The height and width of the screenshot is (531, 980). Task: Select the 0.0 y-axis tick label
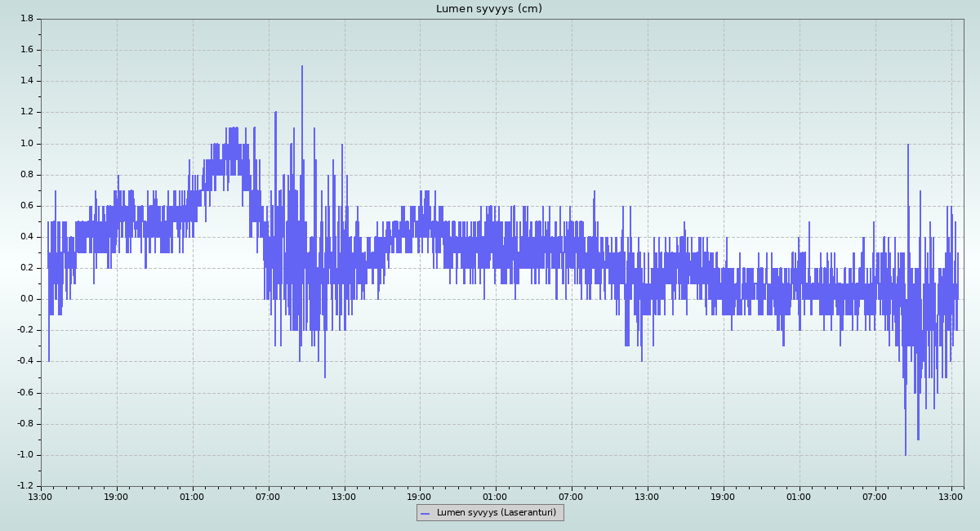pyautogui.click(x=26, y=299)
